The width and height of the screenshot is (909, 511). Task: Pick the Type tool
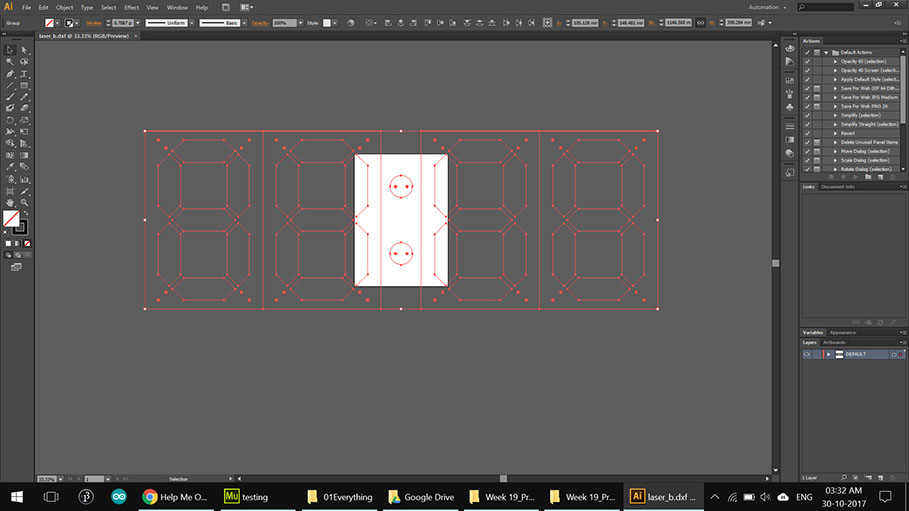[x=24, y=74]
